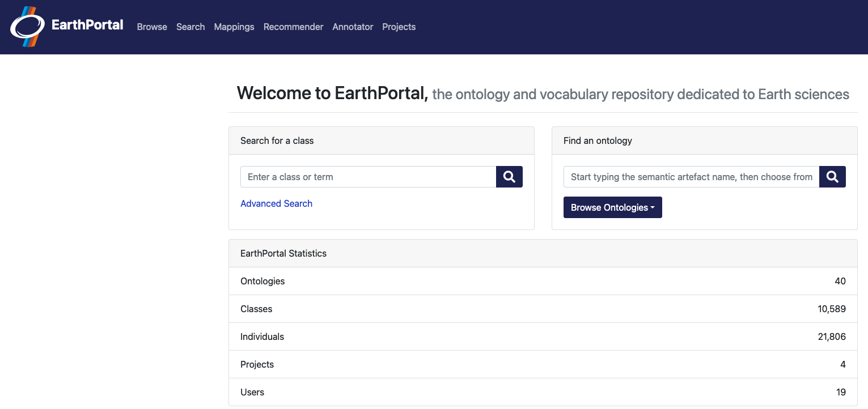Click the EarthPortal brand name
Viewport: 868px width, 409px height.
tap(87, 24)
